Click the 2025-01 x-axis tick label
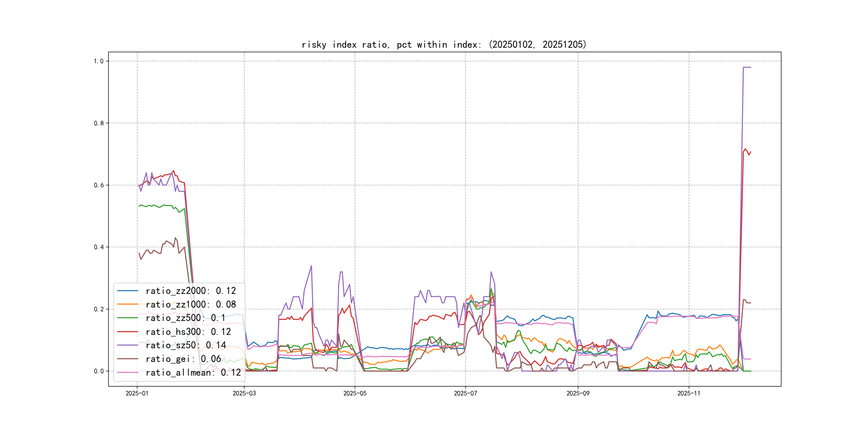 tap(137, 394)
